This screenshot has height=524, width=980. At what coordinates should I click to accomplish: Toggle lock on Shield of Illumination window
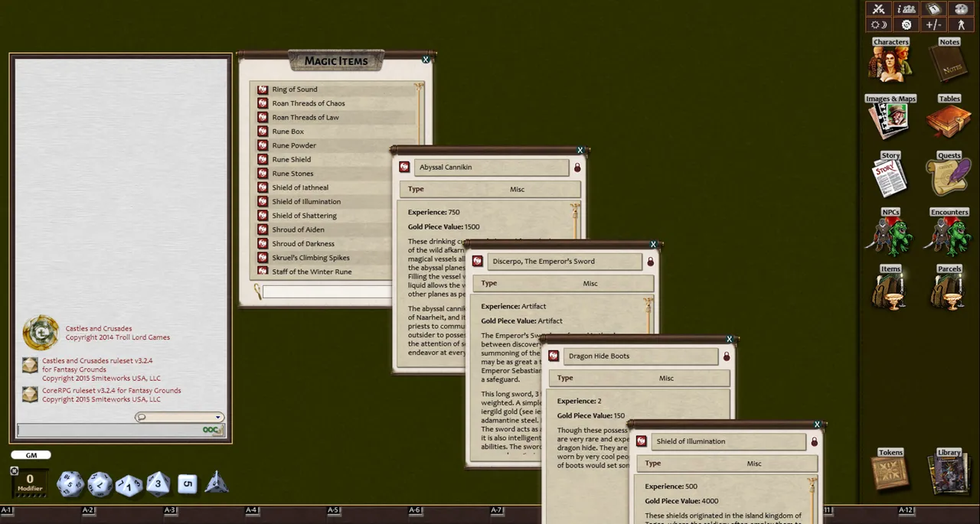(814, 441)
